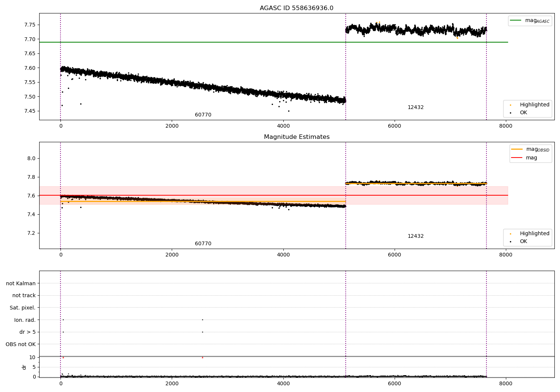Image resolution: width=560 pixels, height=392 pixels.
Task: Click y-axis tick 7.45 in top plot
Action: [30, 111]
